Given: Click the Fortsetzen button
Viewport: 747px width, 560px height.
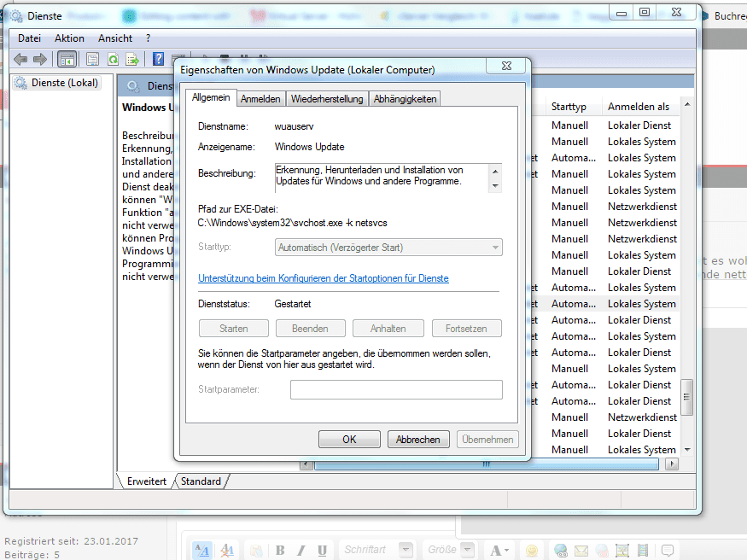Looking at the screenshot, I should click(466, 329).
